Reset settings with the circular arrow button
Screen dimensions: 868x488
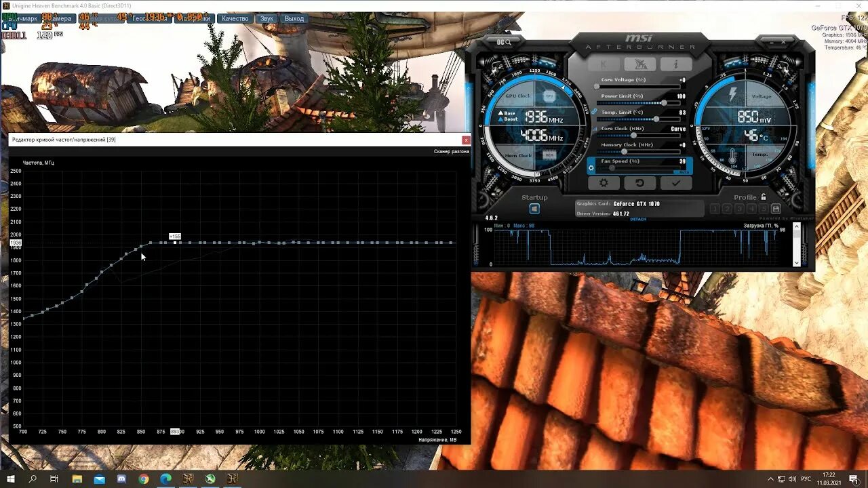point(639,183)
